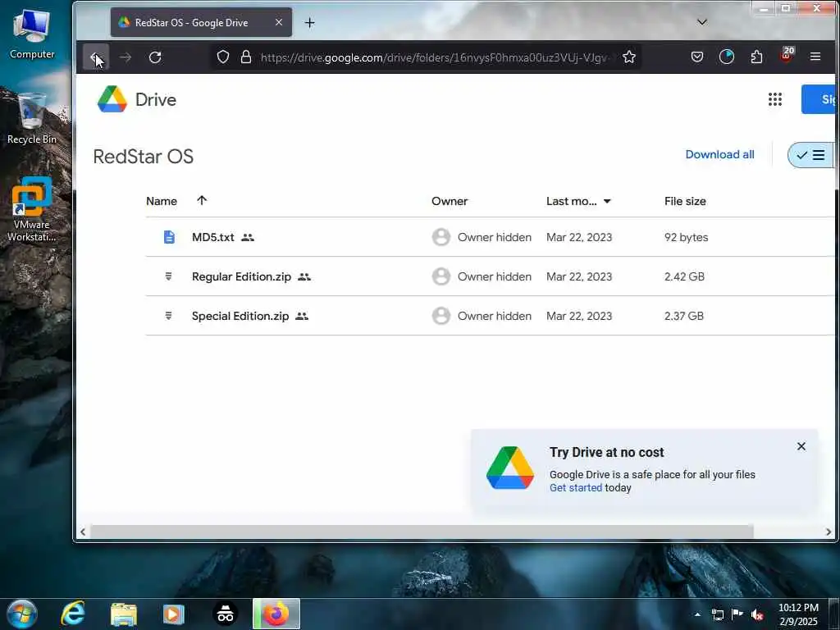The width and height of the screenshot is (840, 630).
Task: Save page to Pocket icon
Action: coord(697,57)
